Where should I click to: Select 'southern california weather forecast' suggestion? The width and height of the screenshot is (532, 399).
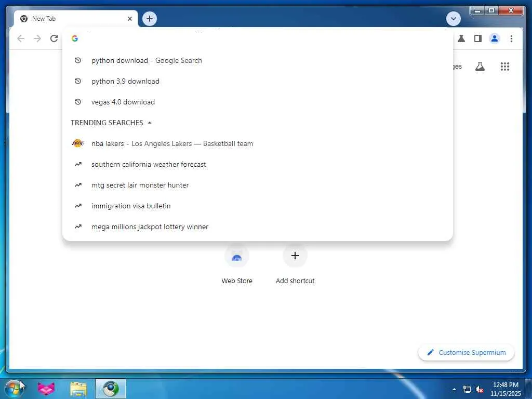coord(258,164)
